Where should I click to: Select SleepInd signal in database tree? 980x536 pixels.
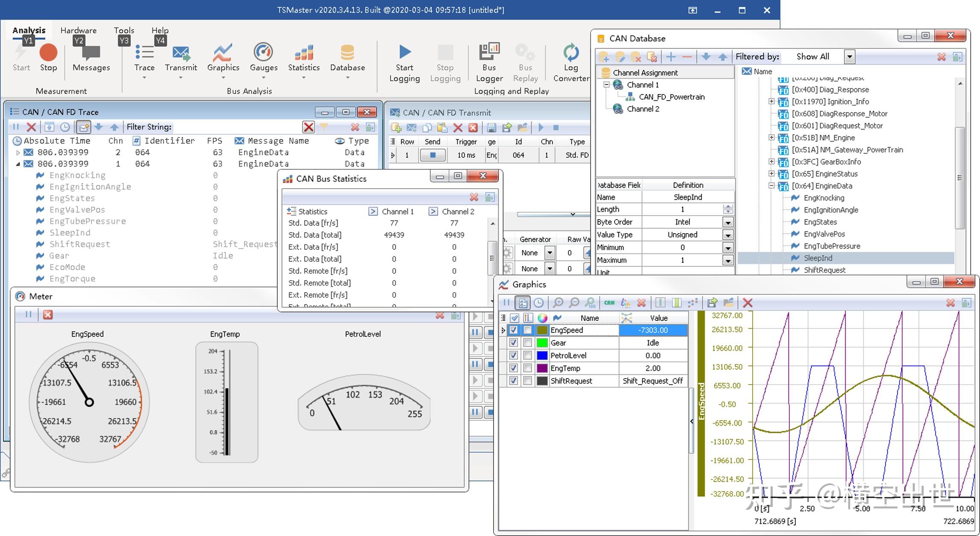point(818,258)
